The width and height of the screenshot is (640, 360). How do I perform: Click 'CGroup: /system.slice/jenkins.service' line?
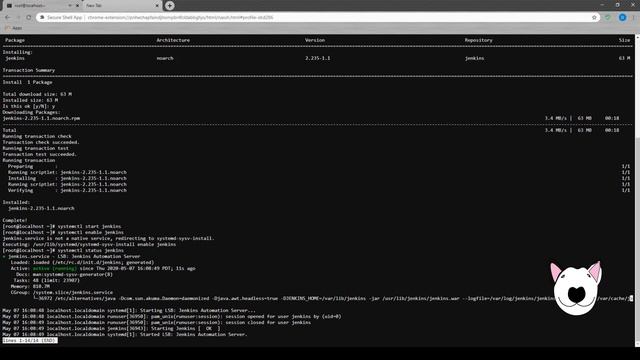click(62, 292)
